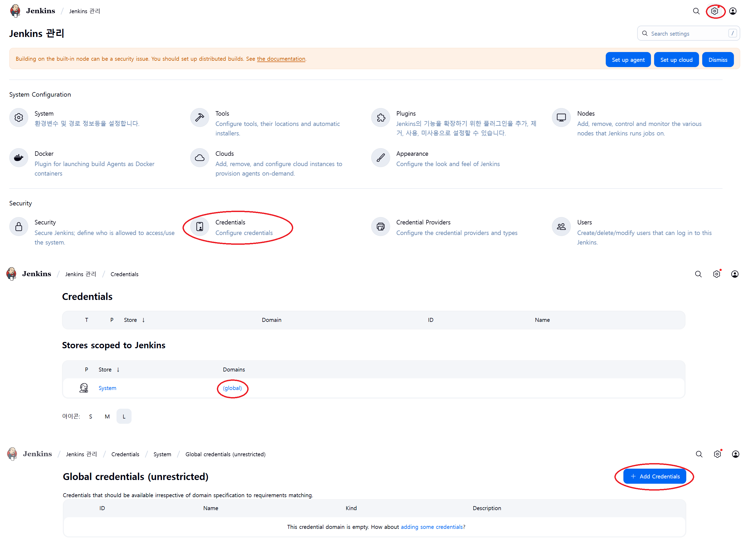Click the Jenkins logo on Global credentials page
This screenshot has width=756, height=541.
point(12,454)
